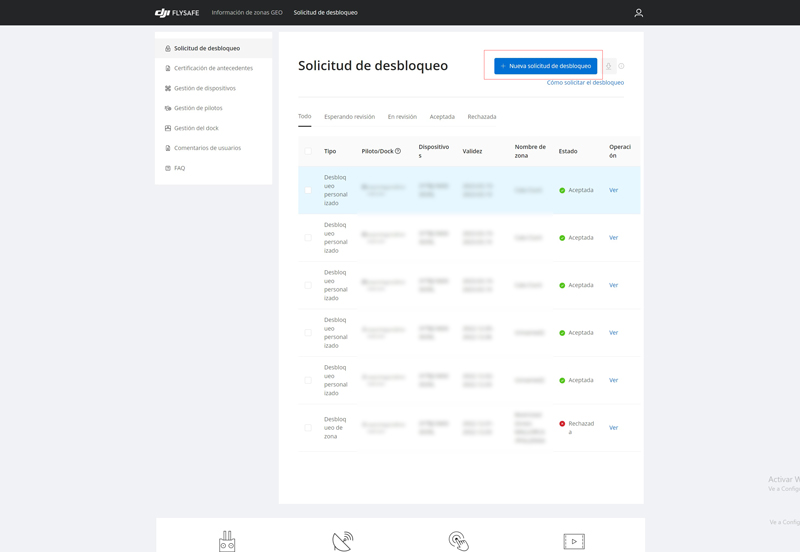Open the Cómo solicitar el desbloqueo link

[585, 83]
